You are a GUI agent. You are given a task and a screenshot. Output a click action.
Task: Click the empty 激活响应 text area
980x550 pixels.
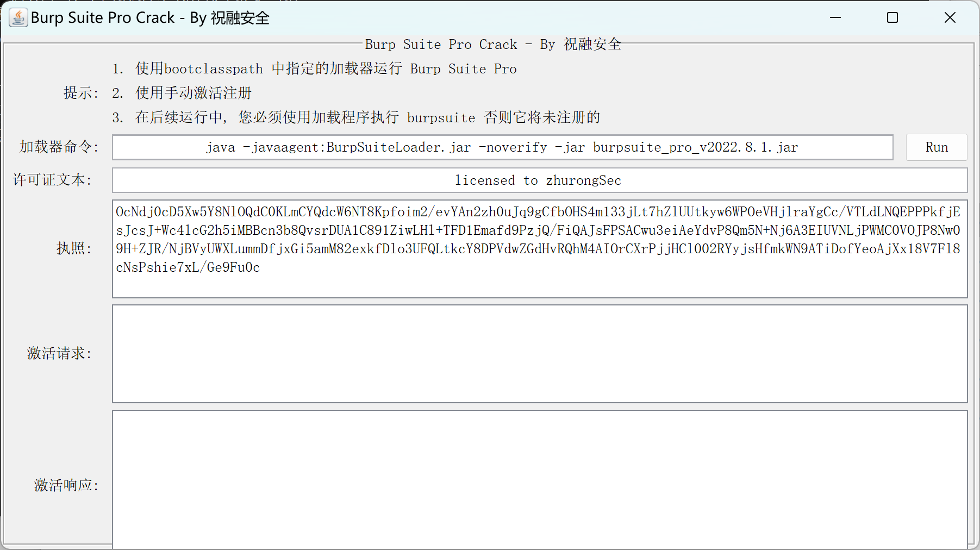[x=540, y=479]
